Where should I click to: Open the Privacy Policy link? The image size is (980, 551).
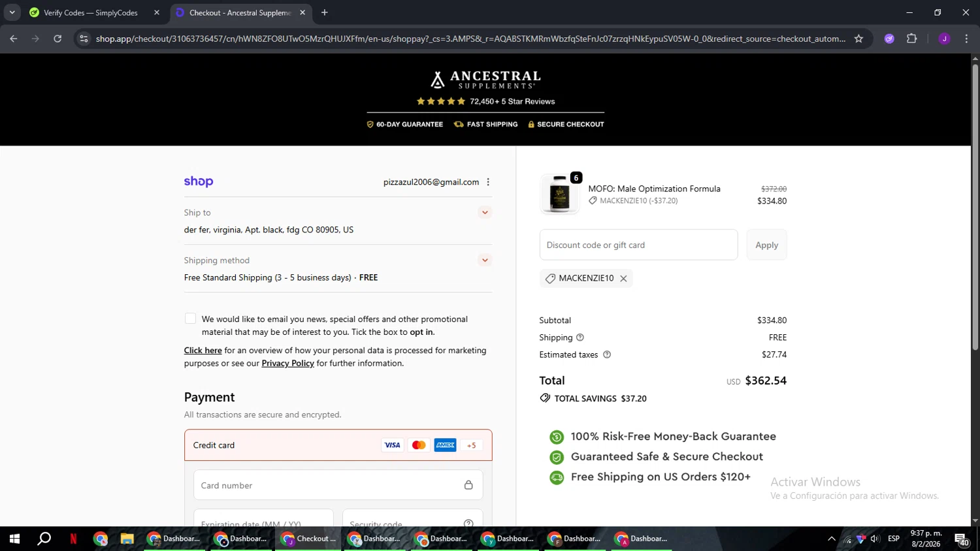point(287,364)
